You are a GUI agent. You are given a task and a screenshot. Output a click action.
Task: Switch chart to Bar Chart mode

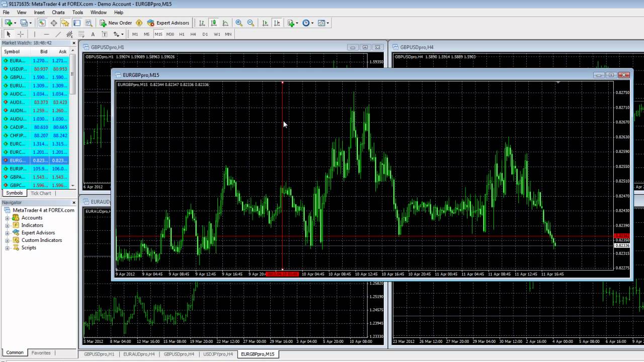point(202,23)
